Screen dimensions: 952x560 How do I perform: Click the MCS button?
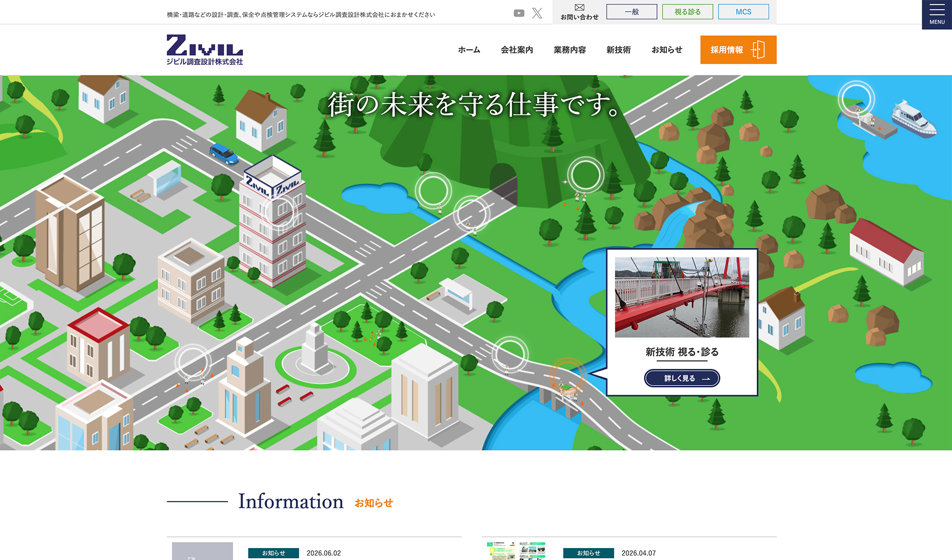tap(743, 12)
